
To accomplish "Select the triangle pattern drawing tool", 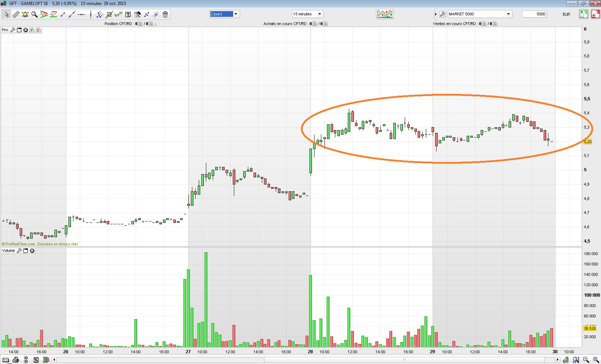I will (x=44, y=14).
